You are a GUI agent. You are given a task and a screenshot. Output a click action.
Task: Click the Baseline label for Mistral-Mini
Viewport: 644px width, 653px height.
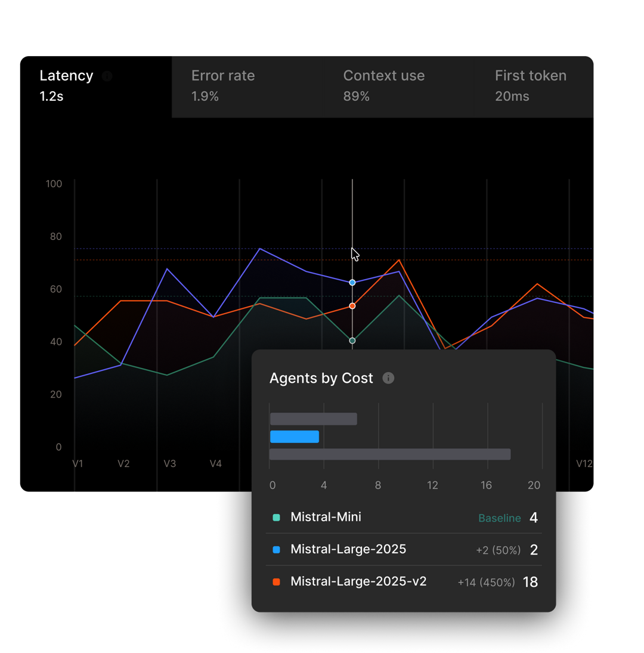(x=499, y=518)
